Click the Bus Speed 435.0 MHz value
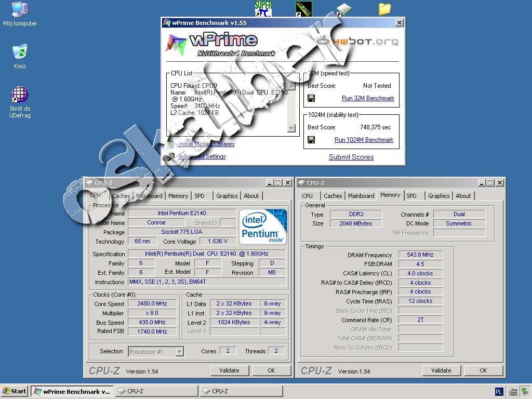The width and height of the screenshot is (532, 399). tap(152, 322)
